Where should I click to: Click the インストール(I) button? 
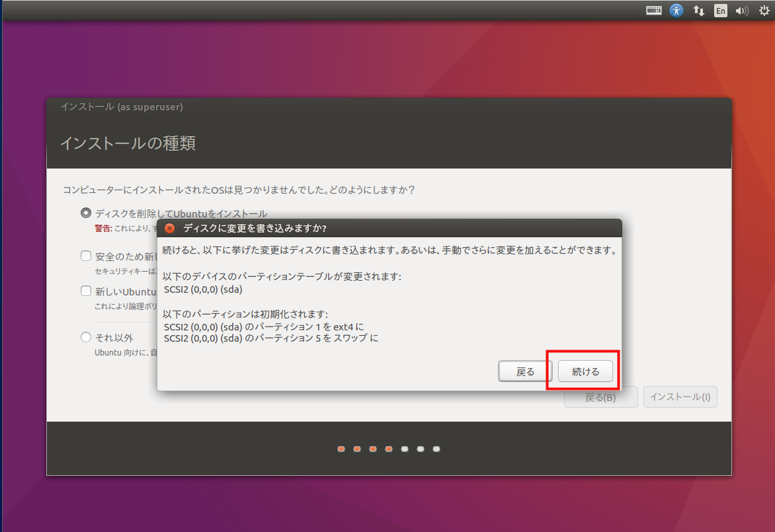click(680, 397)
